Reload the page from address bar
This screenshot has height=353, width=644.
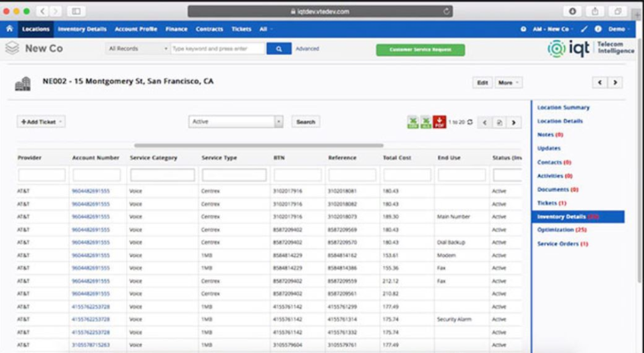[x=447, y=11]
